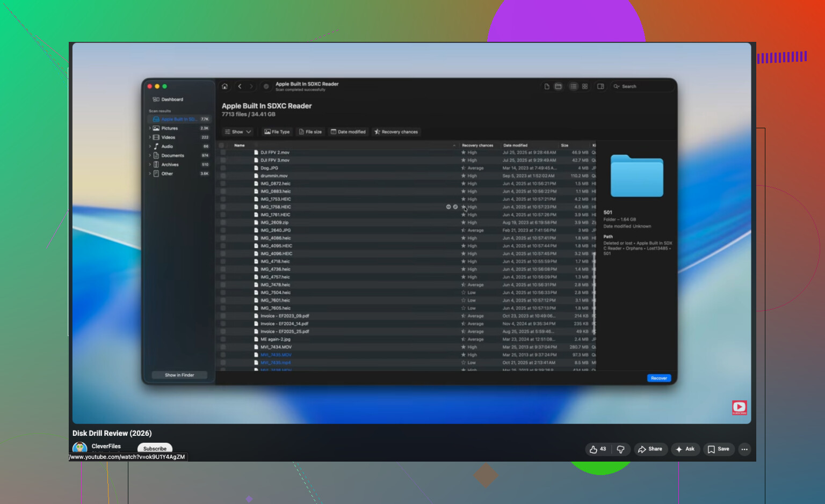Select the Audio category icon
825x504 pixels.
point(156,147)
